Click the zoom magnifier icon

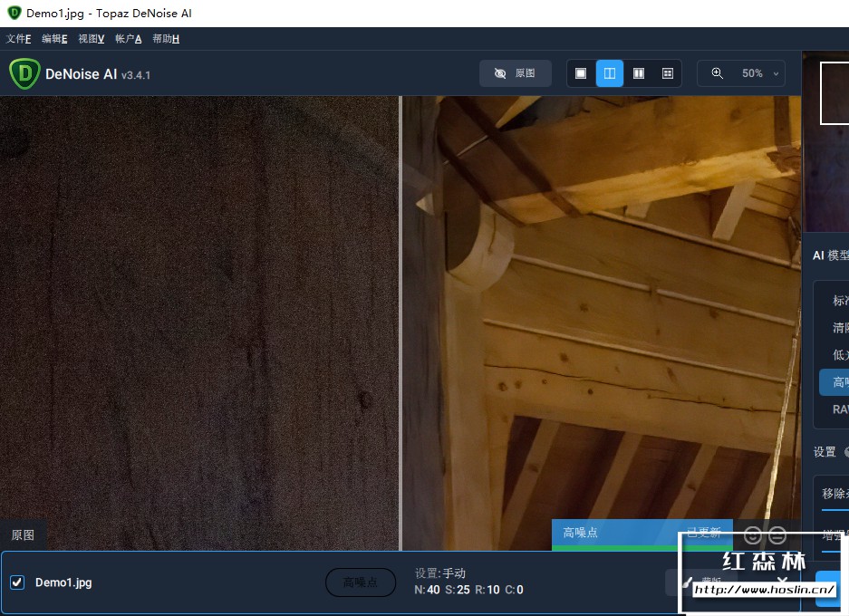click(x=718, y=73)
